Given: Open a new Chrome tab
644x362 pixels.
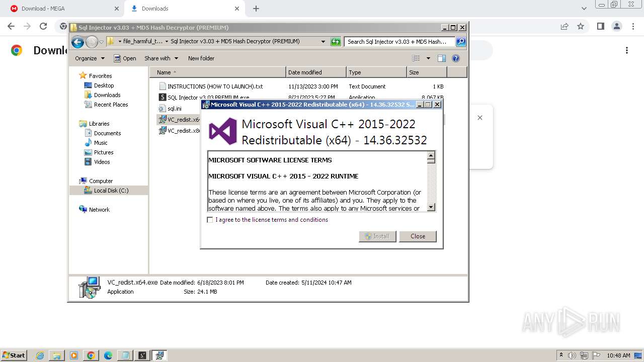Looking at the screenshot, I should 256,9.
